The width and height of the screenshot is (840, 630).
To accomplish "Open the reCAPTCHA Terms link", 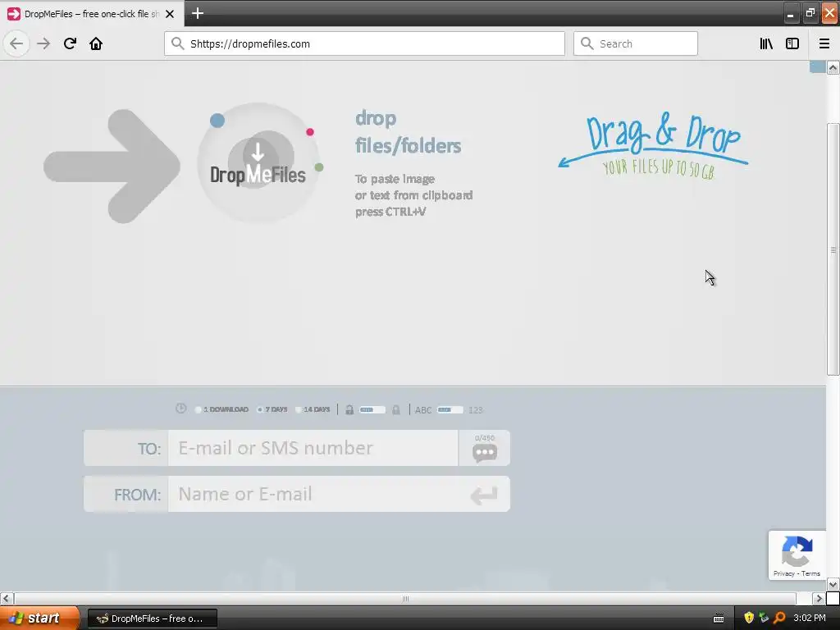I will (x=810, y=573).
